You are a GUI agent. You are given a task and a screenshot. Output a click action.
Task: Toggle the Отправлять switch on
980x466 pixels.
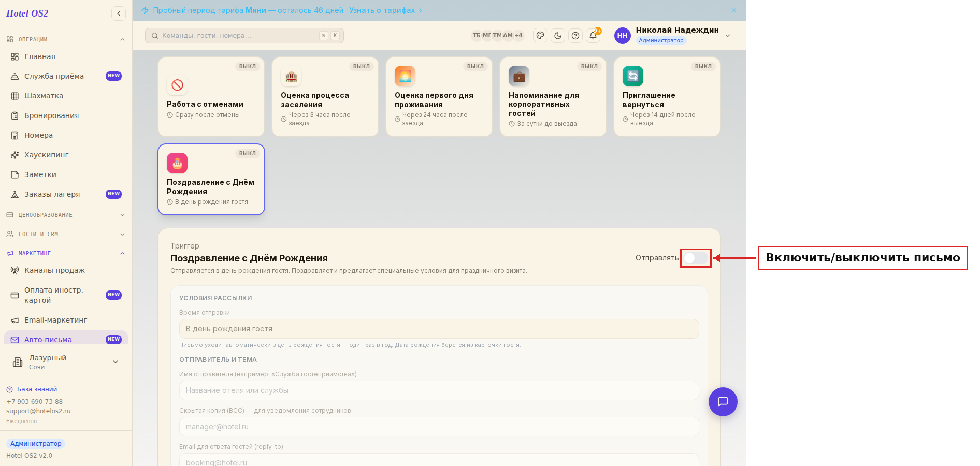pos(695,258)
